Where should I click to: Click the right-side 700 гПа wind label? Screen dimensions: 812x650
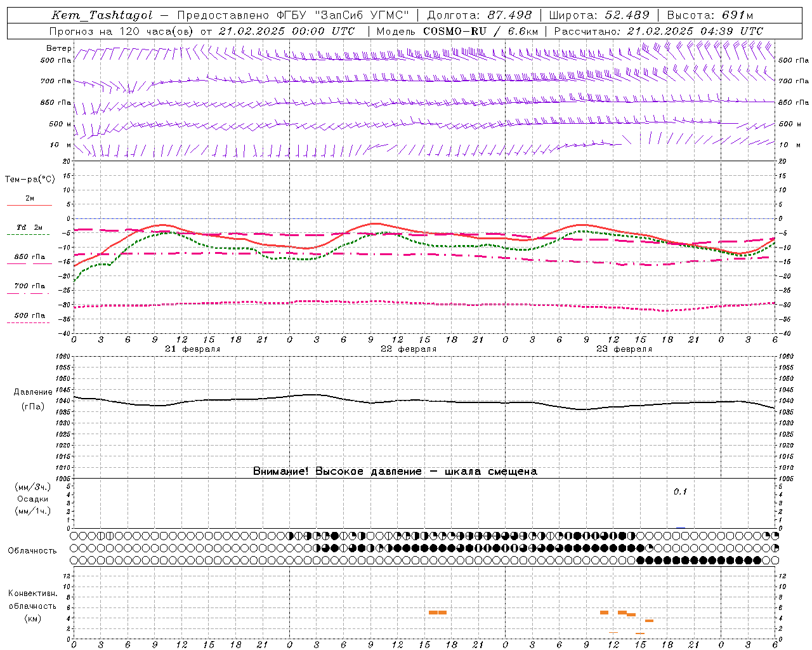(x=794, y=81)
